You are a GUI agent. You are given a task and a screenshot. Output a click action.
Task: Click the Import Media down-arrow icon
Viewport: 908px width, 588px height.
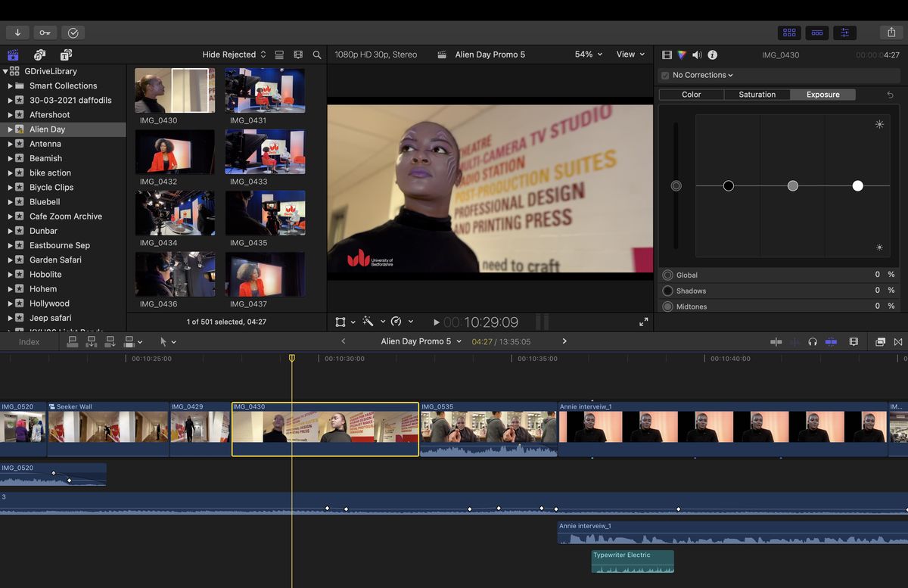[x=18, y=33]
